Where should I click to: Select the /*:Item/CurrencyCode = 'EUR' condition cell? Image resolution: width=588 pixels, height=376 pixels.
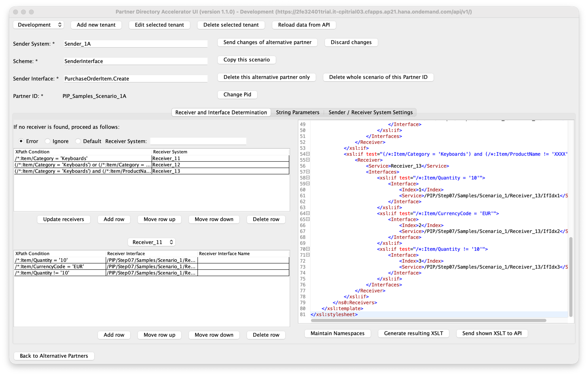(x=60, y=267)
